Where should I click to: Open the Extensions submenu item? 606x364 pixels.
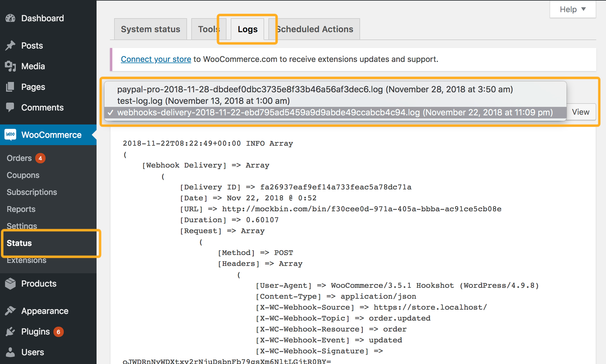pyautogui.click(x=26, y=260)
